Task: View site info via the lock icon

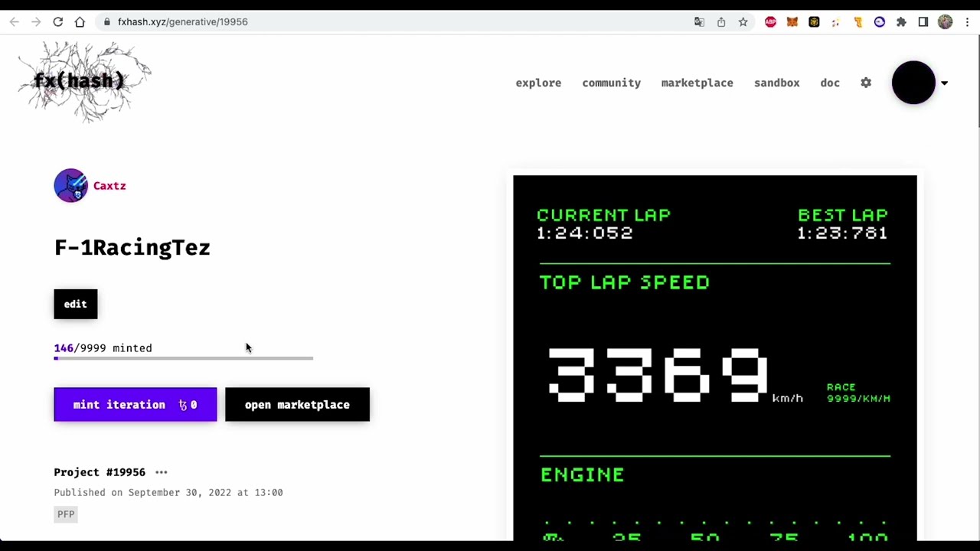Action: pyautogui.click(x=107, y=22)
